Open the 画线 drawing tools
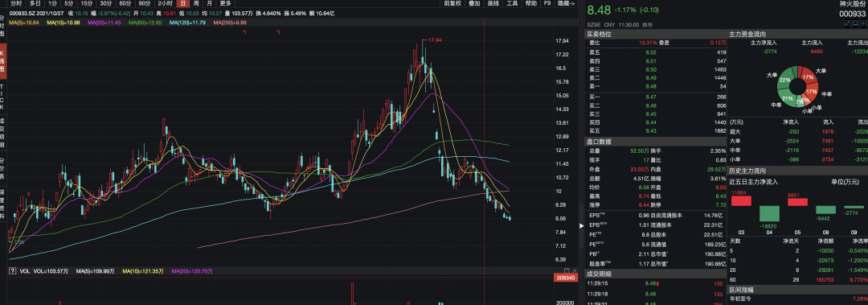The image size is (868, 305). click(x=493, y=3)
